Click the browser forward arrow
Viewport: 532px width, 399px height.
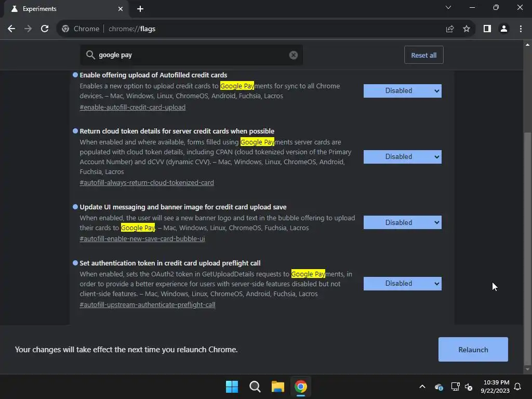coord(28,29)
